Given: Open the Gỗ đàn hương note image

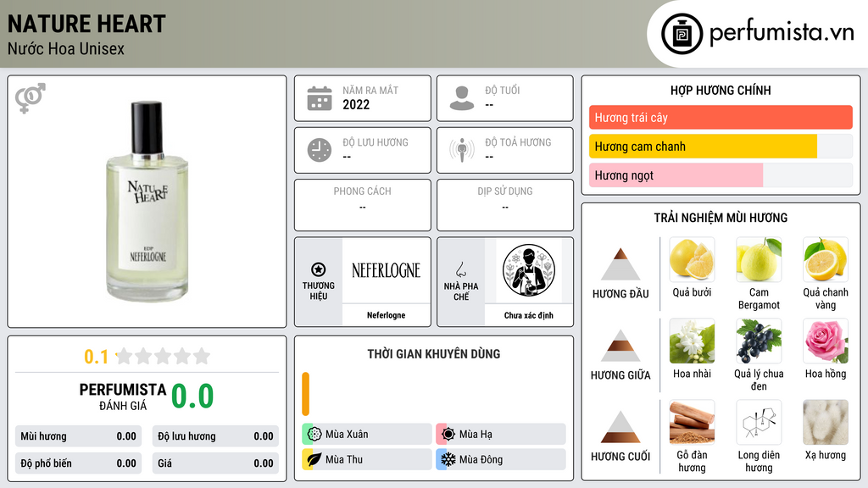Looking at the screenshot, I should [692, 422].
